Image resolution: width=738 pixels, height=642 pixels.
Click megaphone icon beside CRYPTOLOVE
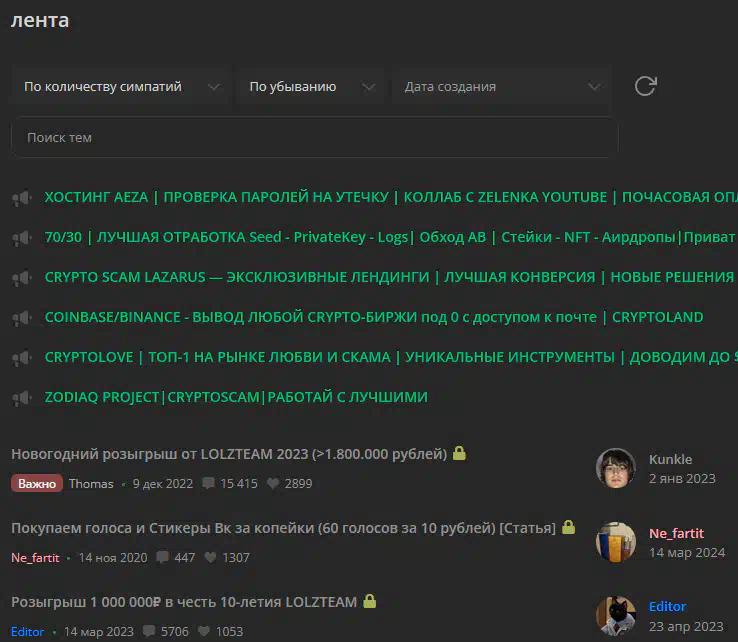pyautogui.click(x=22, y=358)
